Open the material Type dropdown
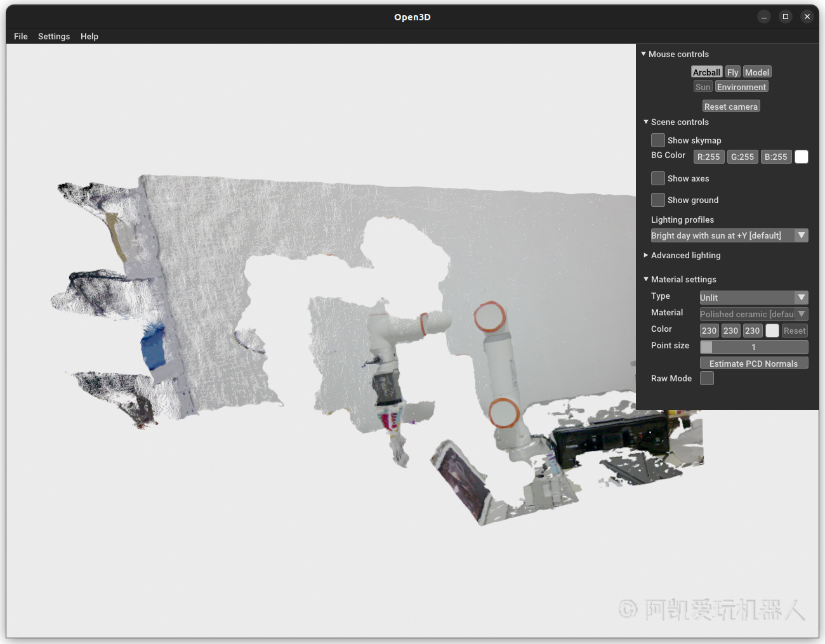Image resolution: width=825 pixels, height=644 pixels. [x=754, y=298]
